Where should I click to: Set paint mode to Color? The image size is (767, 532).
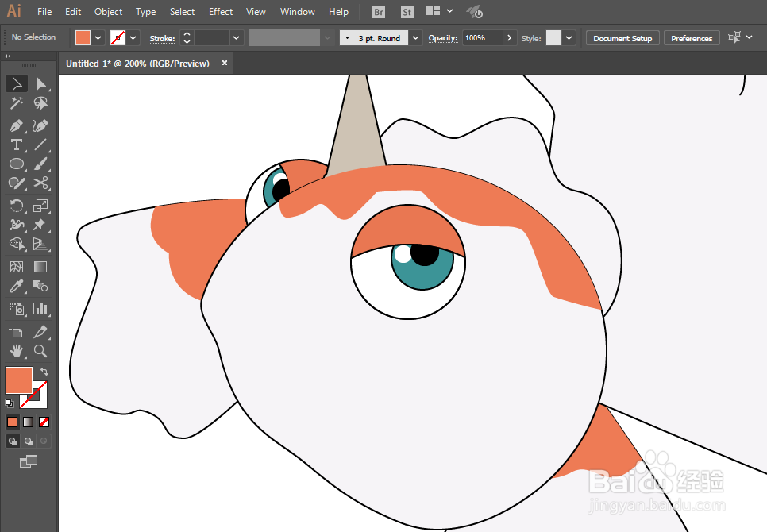(x=12, y=422)
